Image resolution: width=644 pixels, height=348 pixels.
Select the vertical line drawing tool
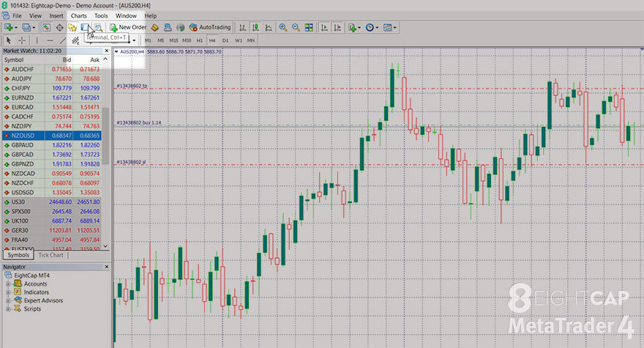[x=37, y=40]
